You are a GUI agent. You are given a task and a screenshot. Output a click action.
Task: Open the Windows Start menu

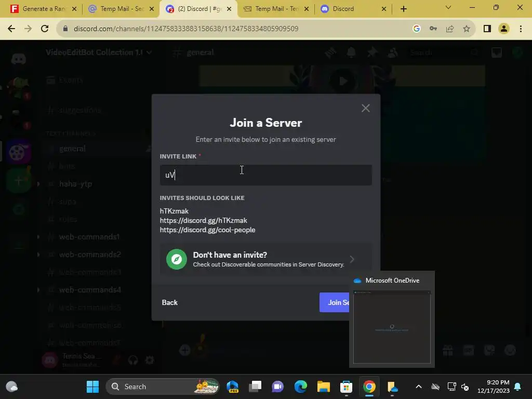point(92,387)
